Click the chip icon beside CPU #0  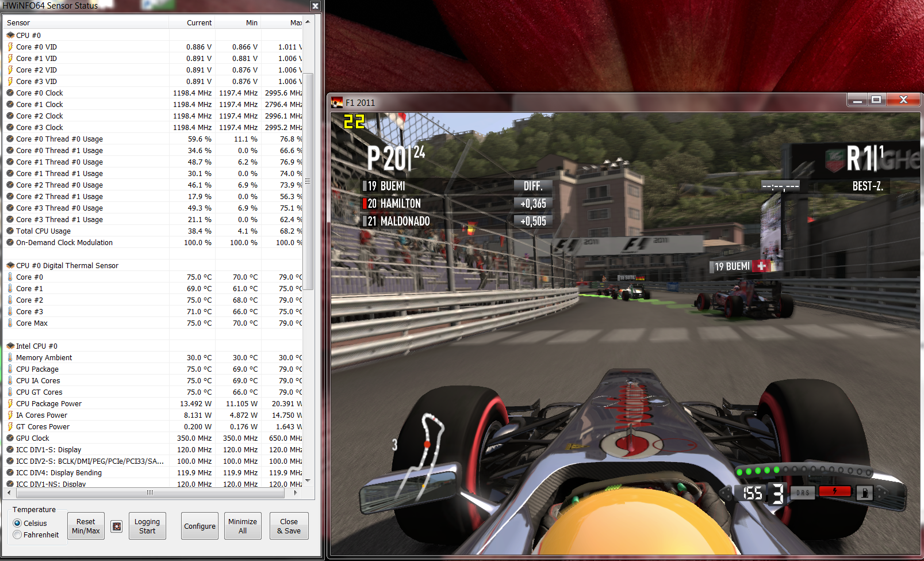[10, 35]
